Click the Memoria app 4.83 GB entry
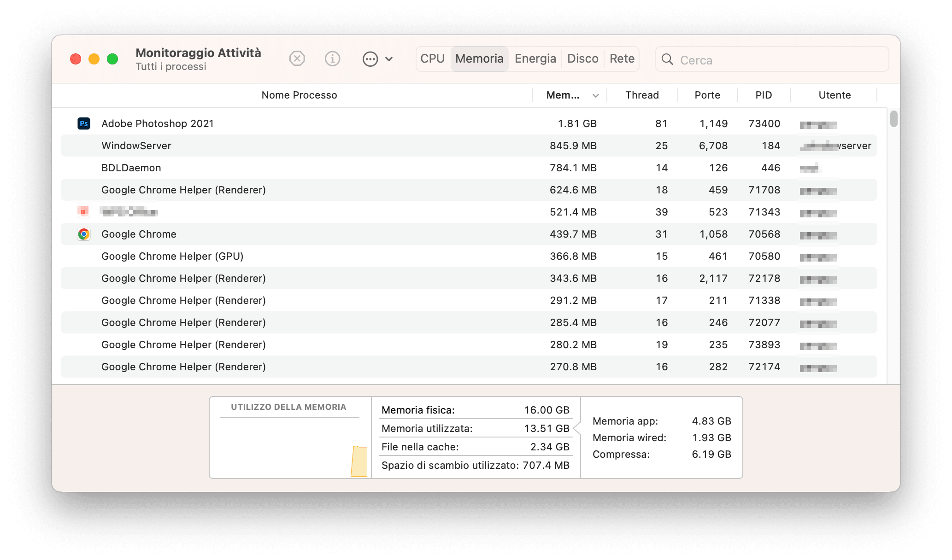The height and width of the screenshot is (560, 952). point(662,421)
